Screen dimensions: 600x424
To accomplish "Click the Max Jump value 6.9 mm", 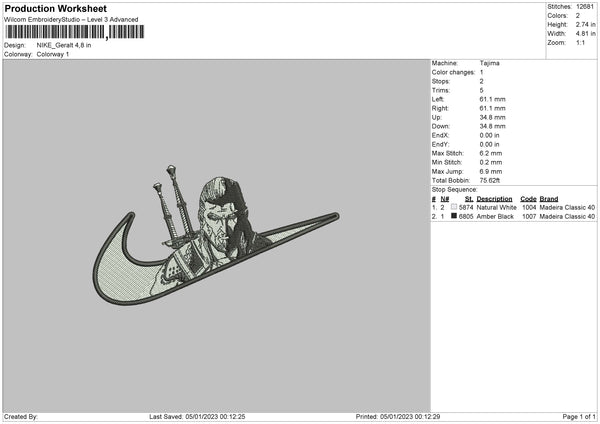I will [491, 172].
